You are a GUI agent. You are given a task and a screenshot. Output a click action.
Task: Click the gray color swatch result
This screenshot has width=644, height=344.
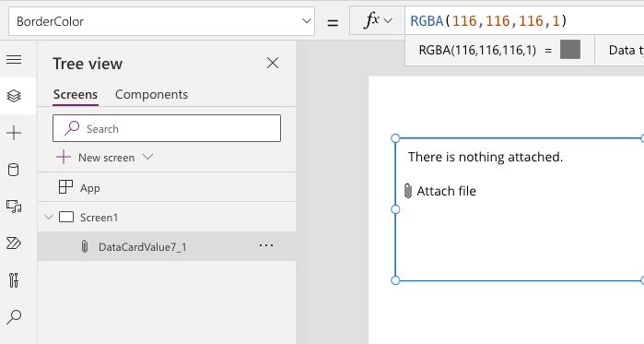tap(570, 50)
